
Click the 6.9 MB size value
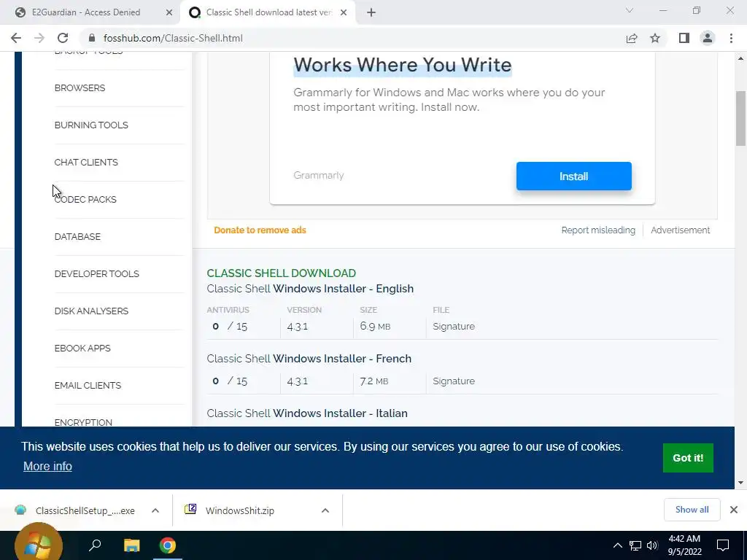(375, 327)
